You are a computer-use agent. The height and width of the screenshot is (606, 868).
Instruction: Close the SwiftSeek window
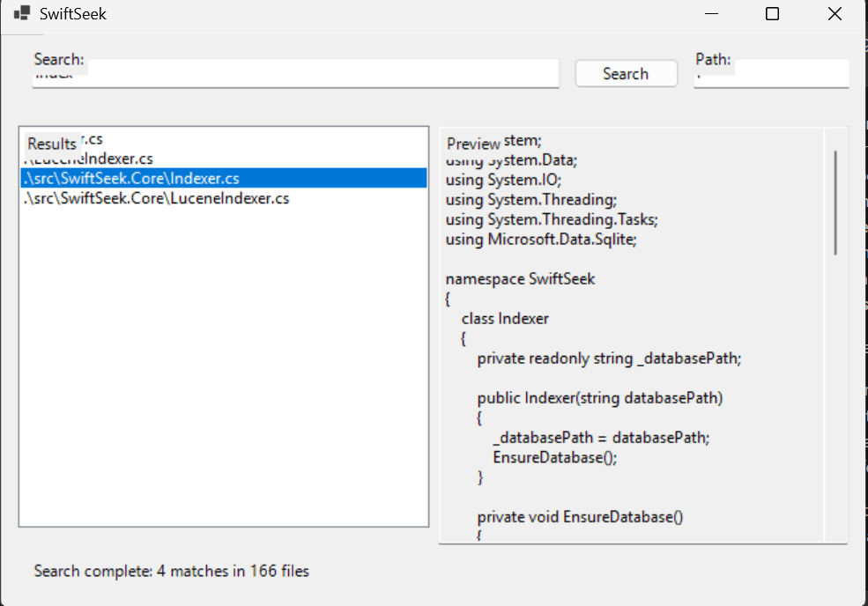pyautogui.click(x=835, y=14)
